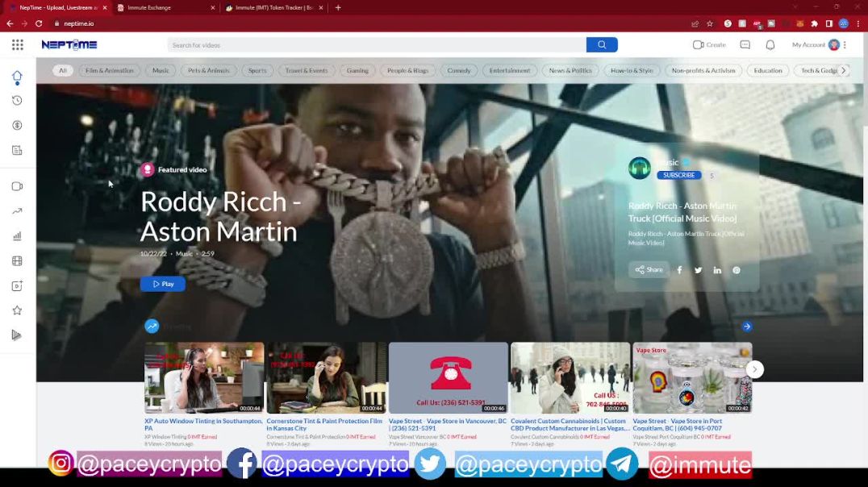Image resolution: width=868 pixels, height=487 pixels.
Task: Select the Sports category chip
Action: tap(257, 70)
